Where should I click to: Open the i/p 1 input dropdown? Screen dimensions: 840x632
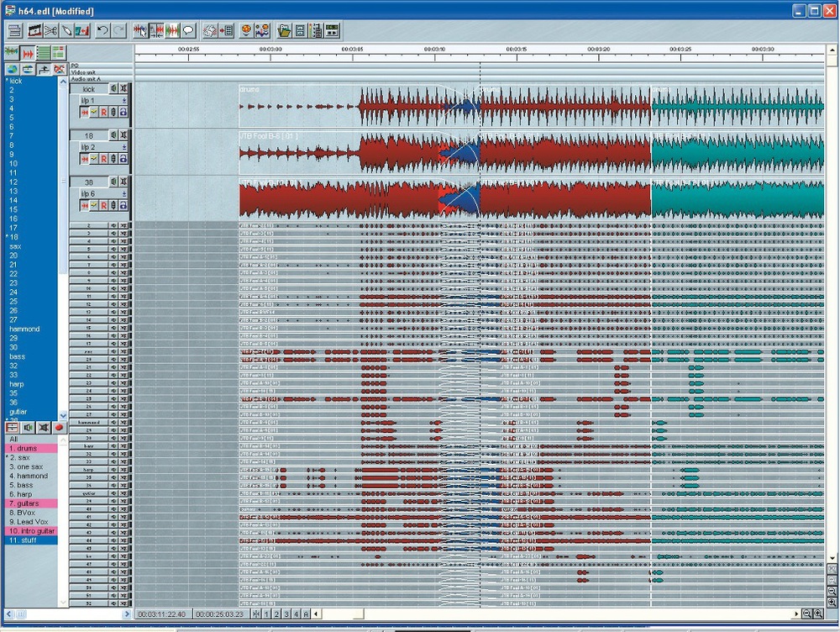coord(124,100)
